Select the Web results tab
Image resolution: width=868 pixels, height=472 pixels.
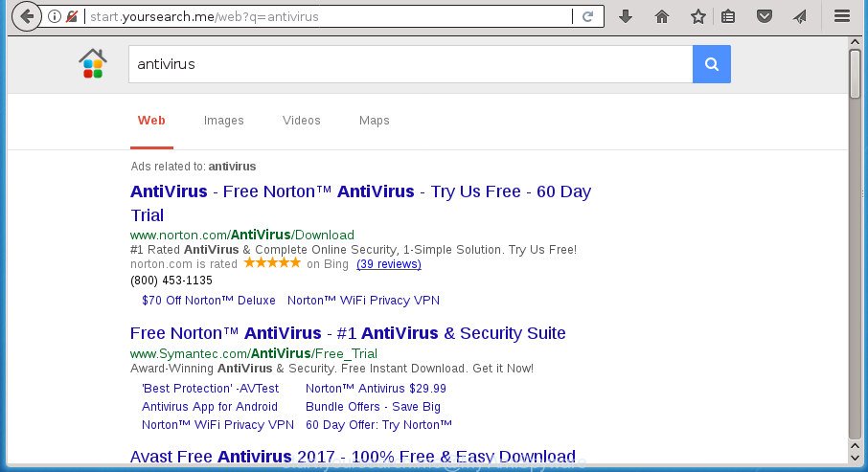coord(151,120)
